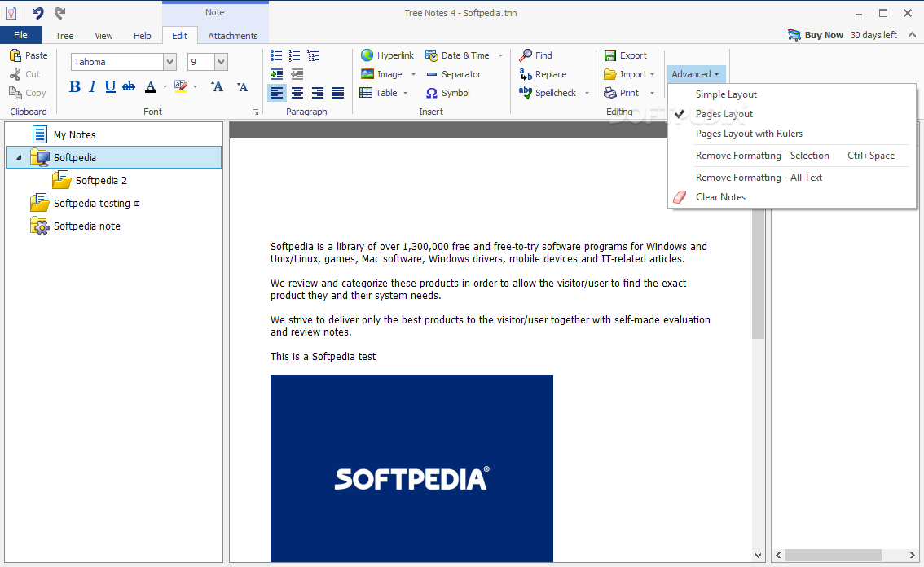The width and height of the screenshot is (924, 567).
Task: Justify paragraph text
Action: click(338, 93)
